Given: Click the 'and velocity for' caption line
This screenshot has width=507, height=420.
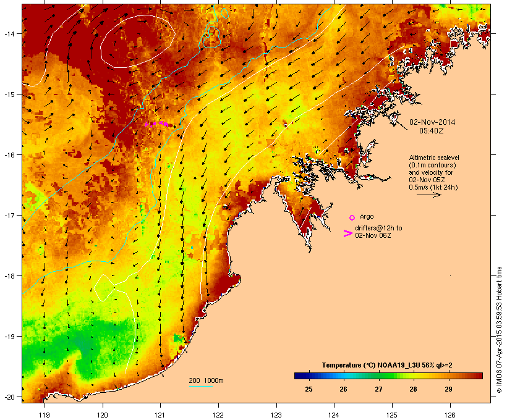Looking at the screenshot, I should click(x=431, y=172).
